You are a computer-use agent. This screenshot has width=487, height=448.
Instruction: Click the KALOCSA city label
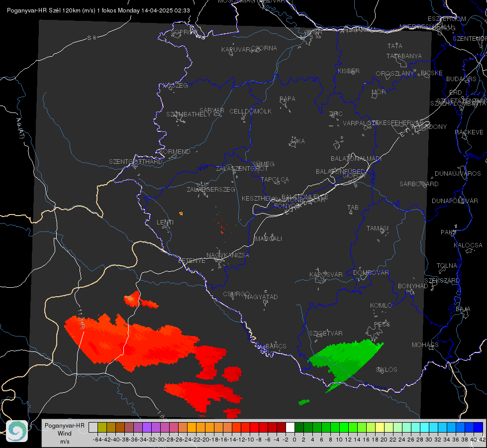point(468,245)
